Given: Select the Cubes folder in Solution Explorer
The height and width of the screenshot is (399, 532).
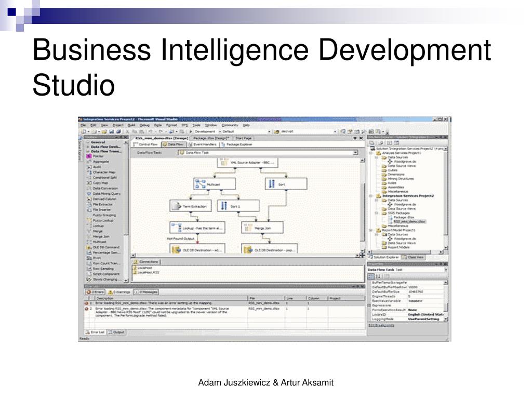Looking at the screenshot, I should pos(390,170).
